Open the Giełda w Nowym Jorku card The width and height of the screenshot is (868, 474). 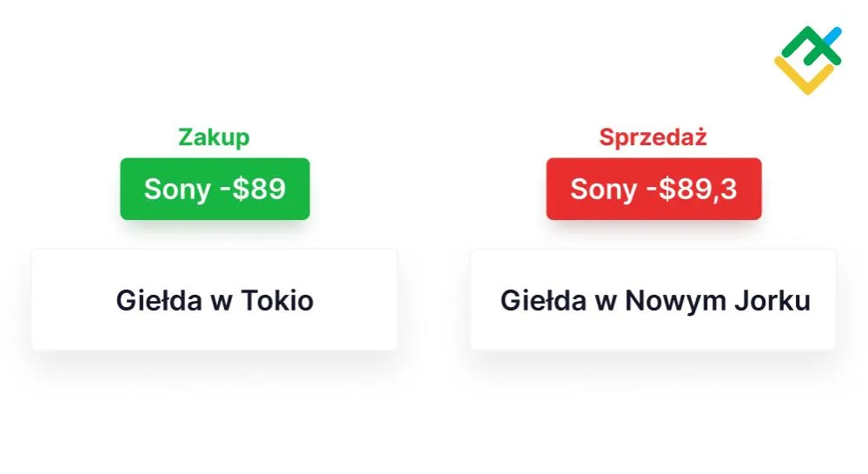[x=653, y=299]
